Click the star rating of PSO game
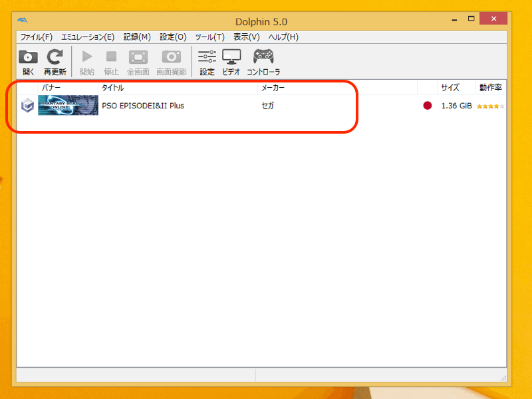The height and width of the screenshot is (399, 532). pyautogui.click(x=490, y=106)
